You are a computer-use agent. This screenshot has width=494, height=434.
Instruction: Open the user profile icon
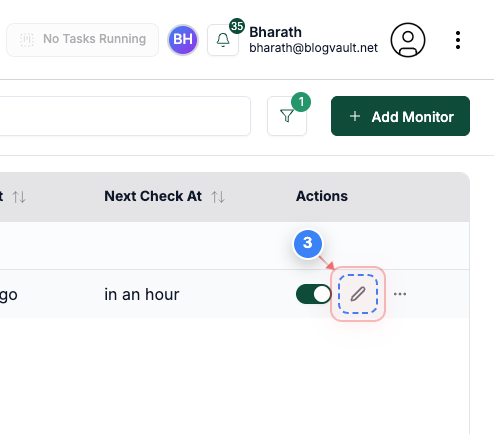pos(408,40)
